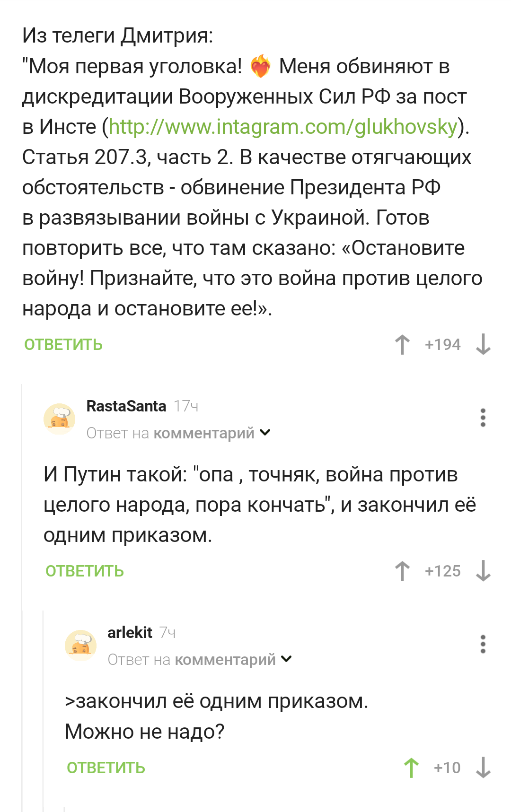511x812 pixels.
Task: Click arlekit's avatar picture
Action: (x=81, y=645)
